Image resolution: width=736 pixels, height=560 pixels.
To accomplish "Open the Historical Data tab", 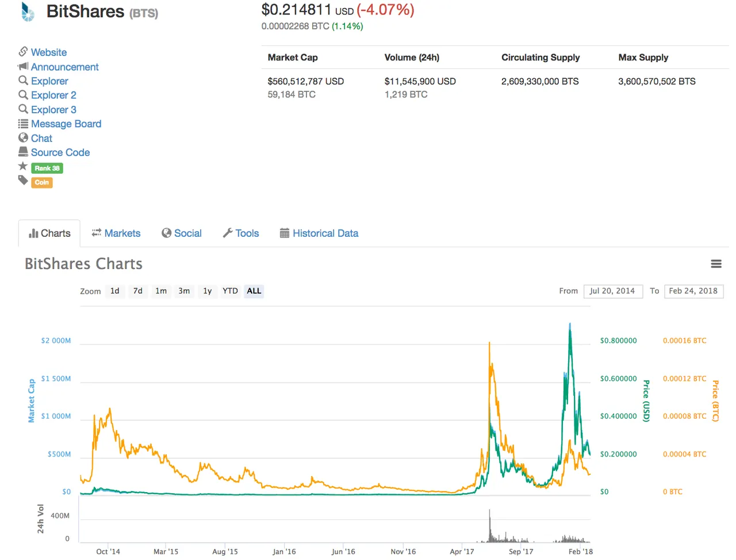I will 319,233.
